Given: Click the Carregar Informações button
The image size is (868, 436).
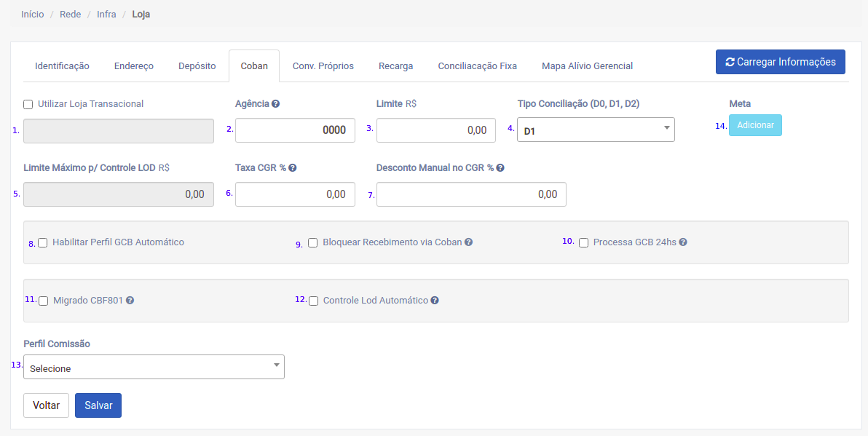Looking at the screenshot, I should [x=780, y=63].
